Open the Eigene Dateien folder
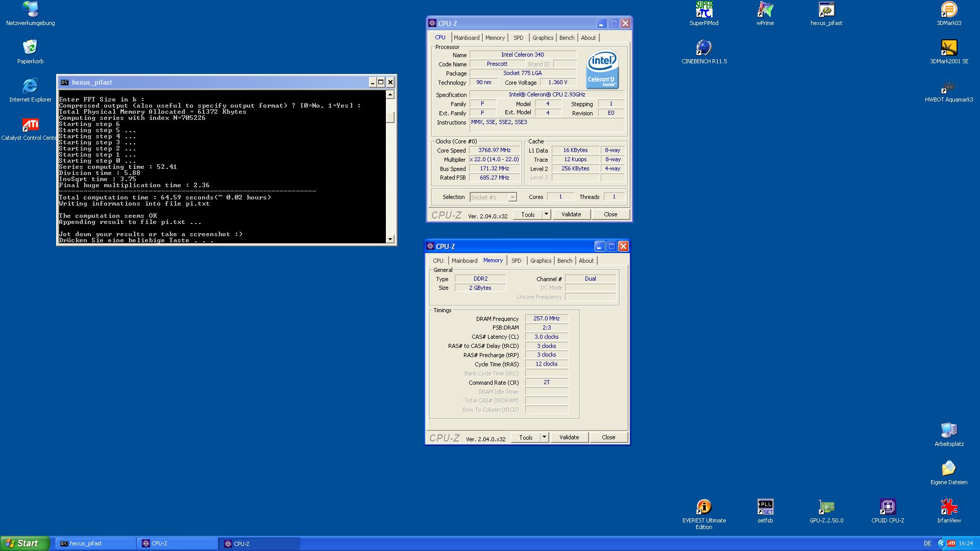 pos(949,473)
